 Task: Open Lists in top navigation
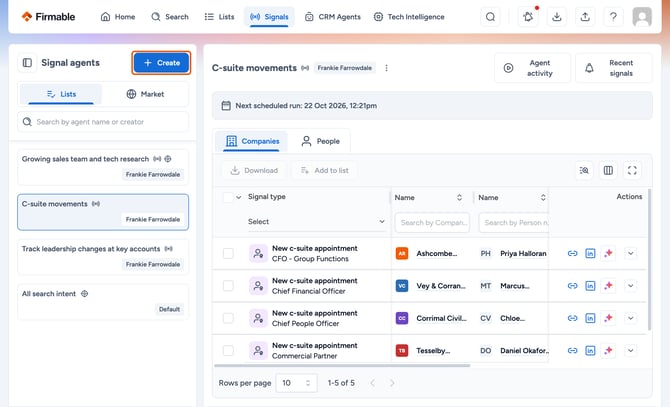pos(220,17)
